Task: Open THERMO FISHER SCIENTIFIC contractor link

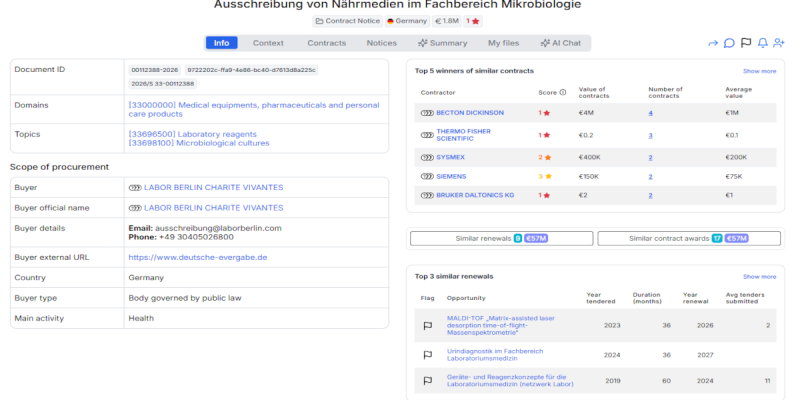Action: [464, 135]
